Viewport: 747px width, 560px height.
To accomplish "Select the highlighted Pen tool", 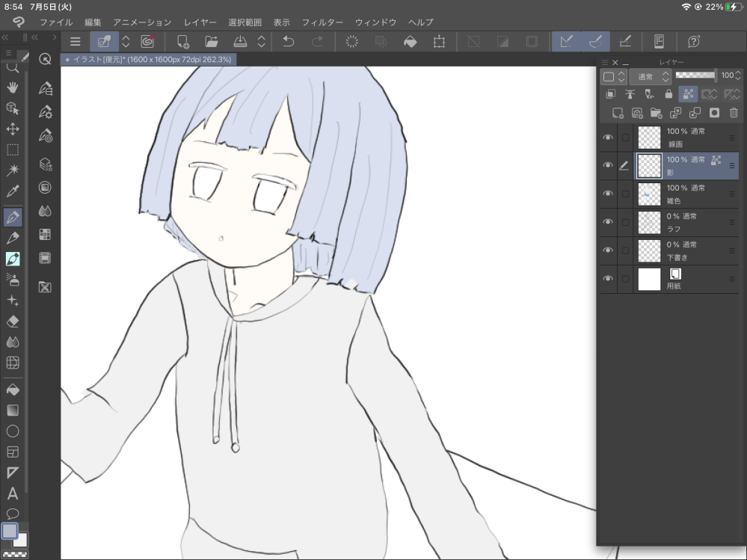I will [x=13, y=217].
